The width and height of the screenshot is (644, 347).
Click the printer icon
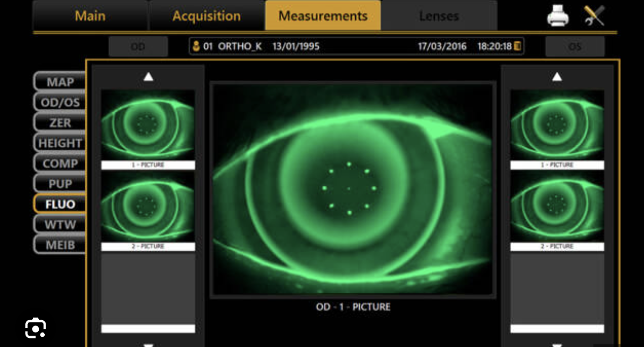pos(557,16)
